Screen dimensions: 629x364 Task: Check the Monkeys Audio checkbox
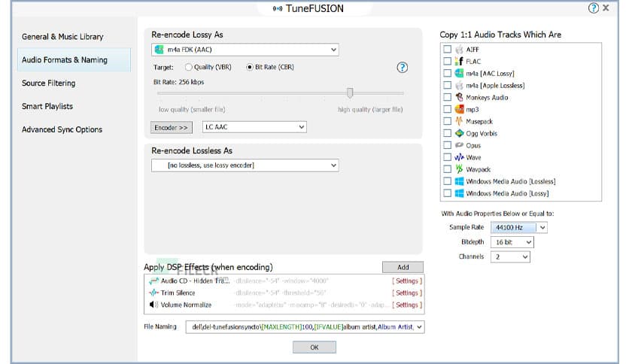[x=447, y=98]
